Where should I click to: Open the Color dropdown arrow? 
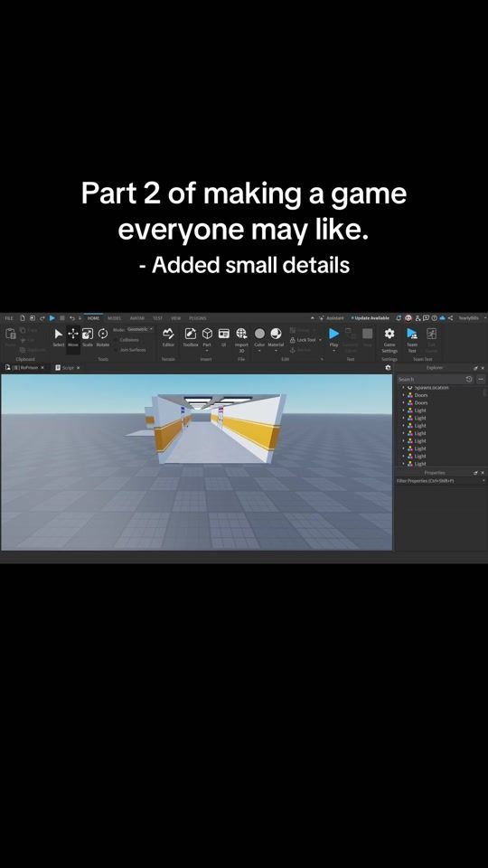(x=259, y=351)
